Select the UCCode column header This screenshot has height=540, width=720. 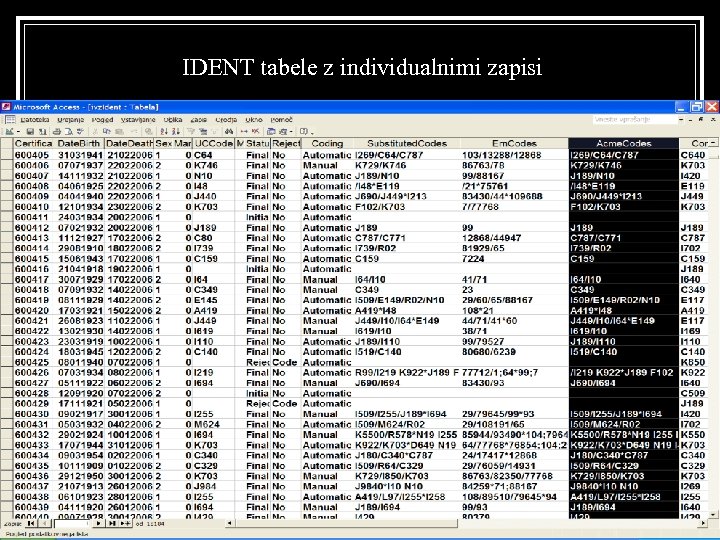click(x=214, y=143)
